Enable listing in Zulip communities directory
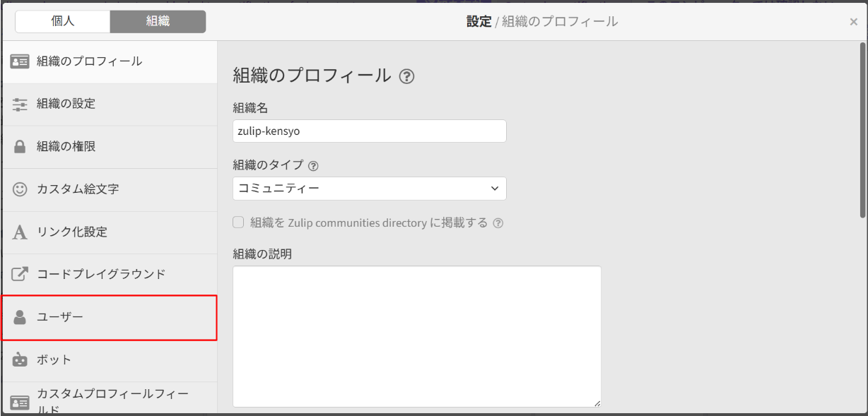868x416 pixels. click(237, 222)
